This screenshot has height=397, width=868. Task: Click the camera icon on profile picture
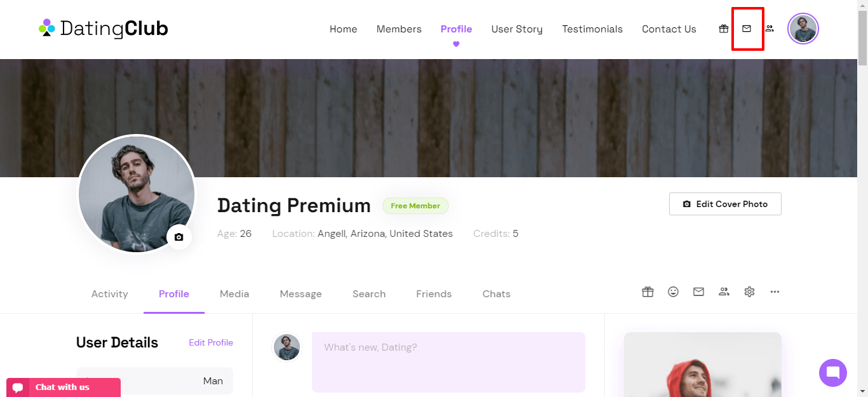tap(179, 237)
